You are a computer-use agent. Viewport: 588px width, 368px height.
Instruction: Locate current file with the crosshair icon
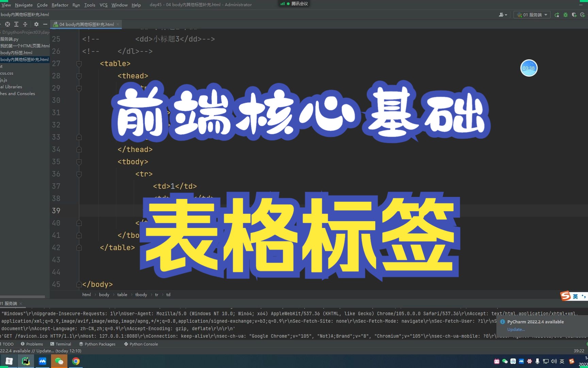(x=7, y=24)
